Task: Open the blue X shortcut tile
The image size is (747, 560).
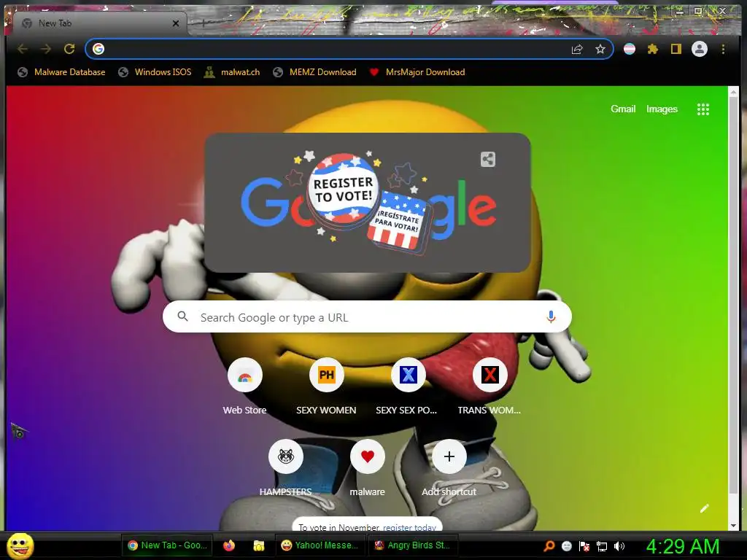Action: [409, 375]
